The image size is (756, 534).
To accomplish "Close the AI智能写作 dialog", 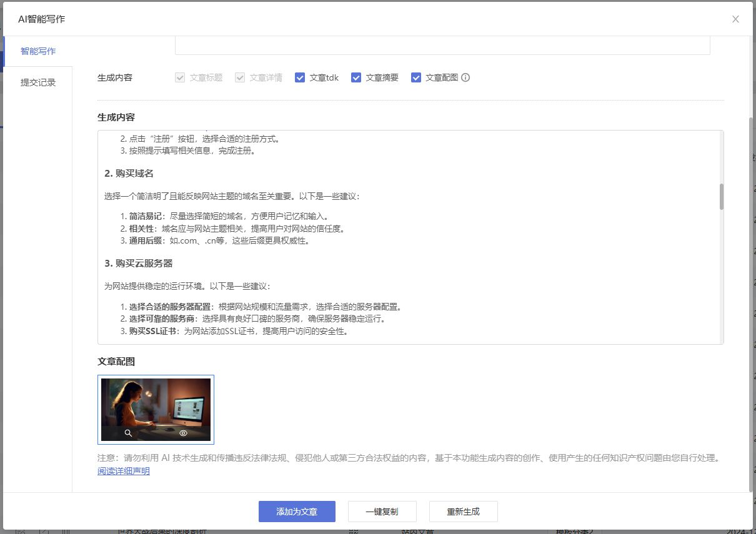I will pos(735,19).
